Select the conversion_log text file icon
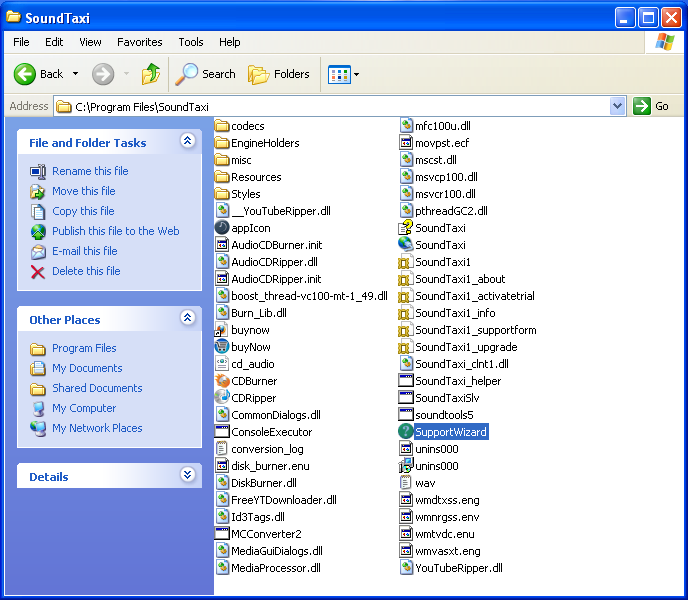688x600 pixels. tap(222, 449)
